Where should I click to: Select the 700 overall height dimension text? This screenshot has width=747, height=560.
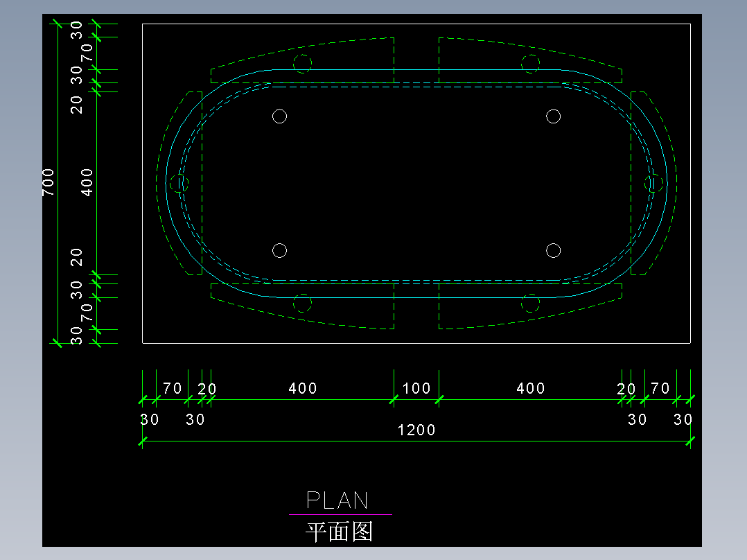(48, 182)
